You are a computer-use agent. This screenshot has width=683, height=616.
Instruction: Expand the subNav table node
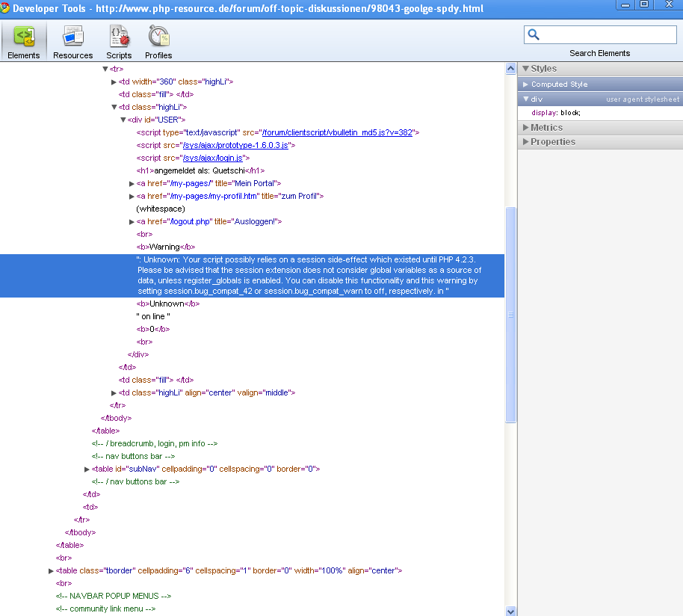87,469
